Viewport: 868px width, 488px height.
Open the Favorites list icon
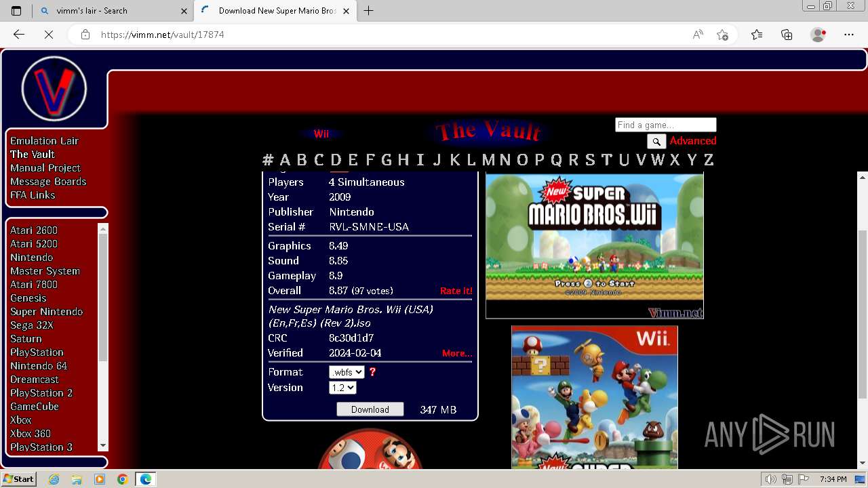pos(757,35)
